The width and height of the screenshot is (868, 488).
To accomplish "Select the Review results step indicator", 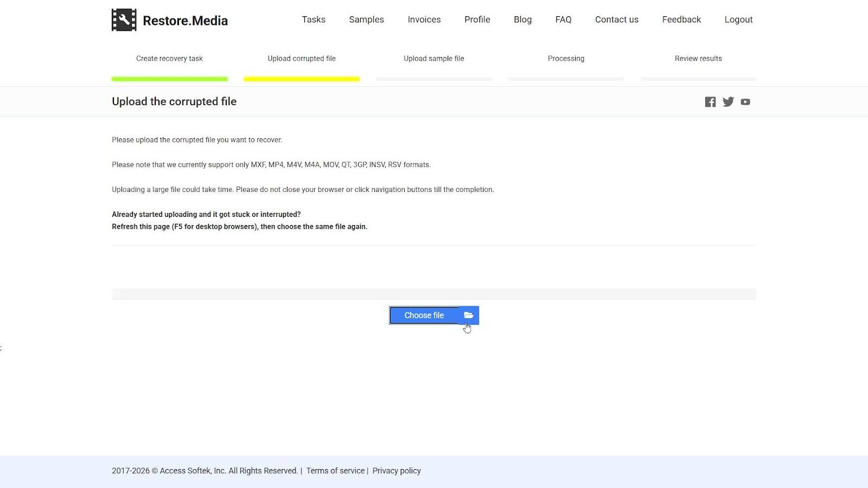I will 698,58.
